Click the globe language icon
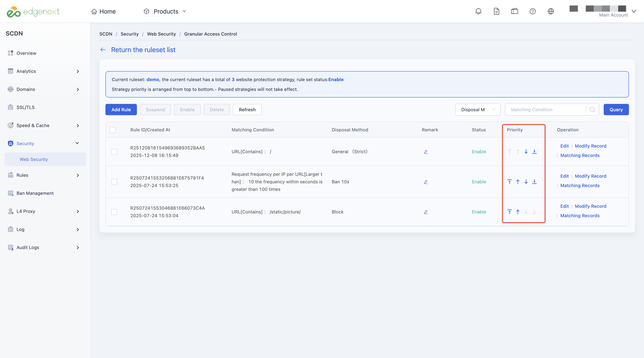Screen dimensions: 644x358 coord(550,11)
